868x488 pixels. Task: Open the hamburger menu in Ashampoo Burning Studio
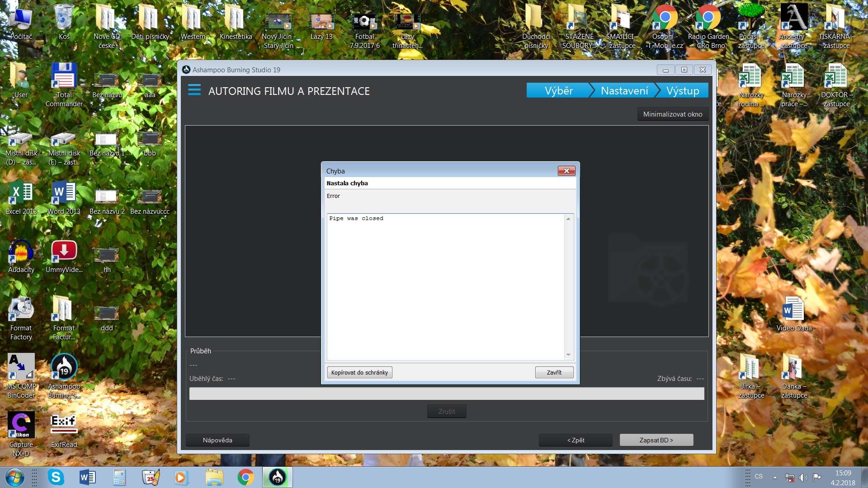(x=194, y=90)
